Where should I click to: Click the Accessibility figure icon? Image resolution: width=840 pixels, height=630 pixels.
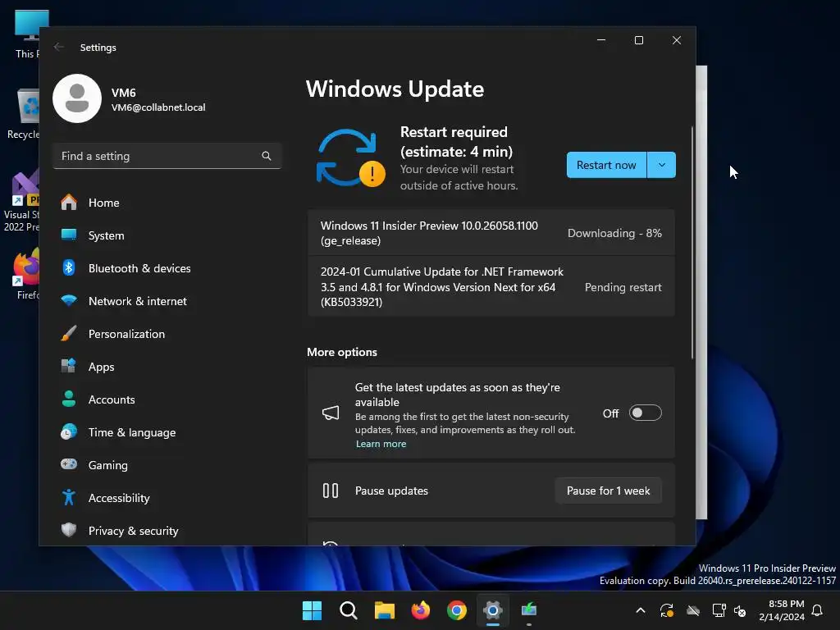click(x=69, y=497)
